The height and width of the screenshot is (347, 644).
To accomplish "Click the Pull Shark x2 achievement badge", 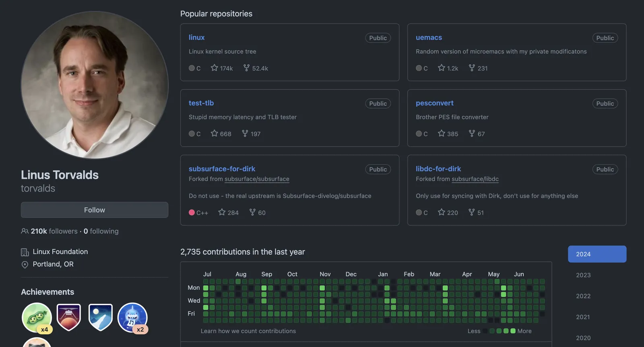I will (x=132, y=318).
